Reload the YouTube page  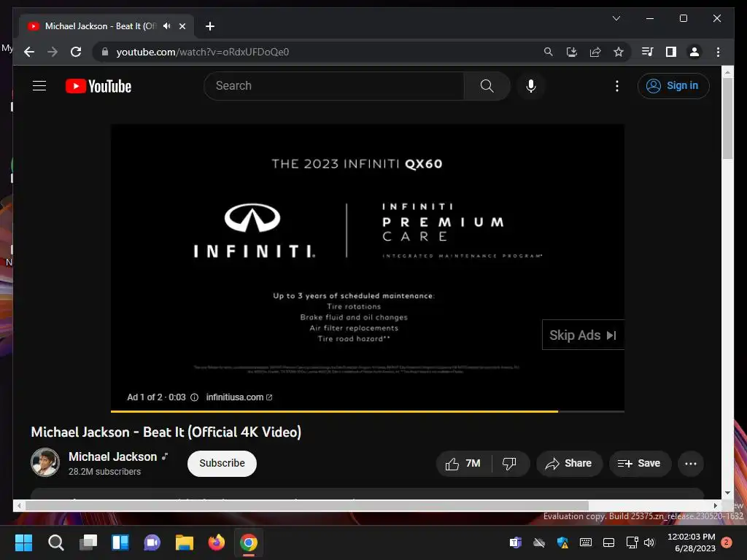(76, 52)
